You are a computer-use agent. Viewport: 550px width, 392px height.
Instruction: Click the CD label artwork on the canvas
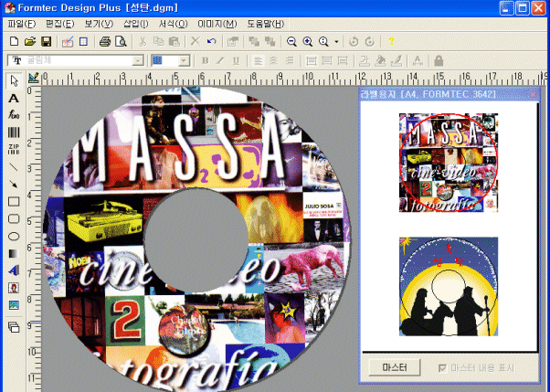coord(196,240)
